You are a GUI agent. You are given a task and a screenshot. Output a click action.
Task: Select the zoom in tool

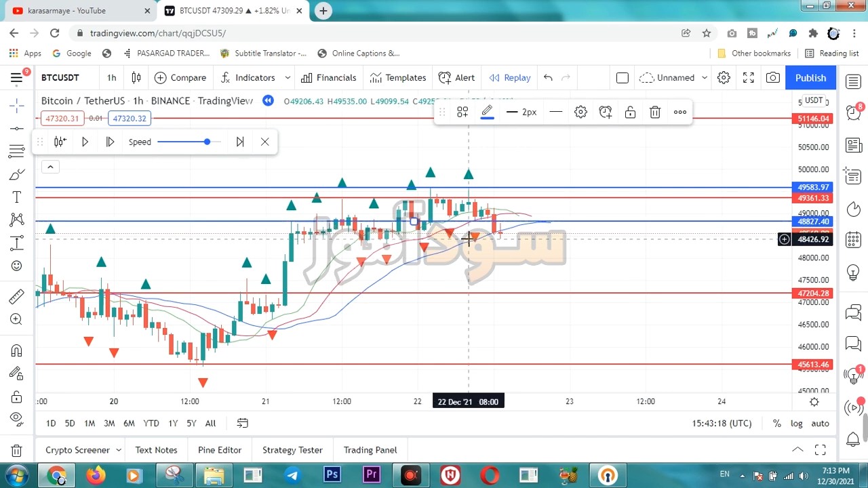(x=17, y=319)
